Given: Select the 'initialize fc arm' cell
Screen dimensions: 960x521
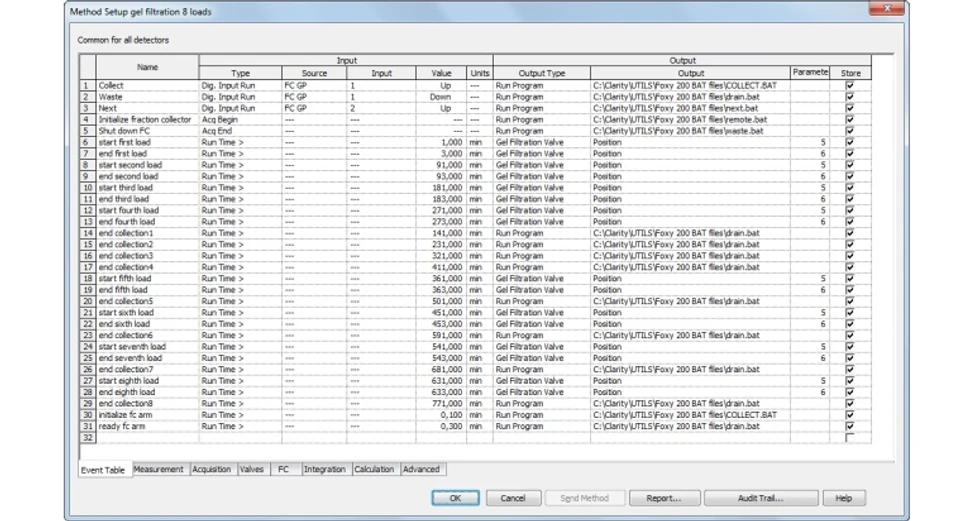Looking at the screenshot, I should tap(148, 415).
